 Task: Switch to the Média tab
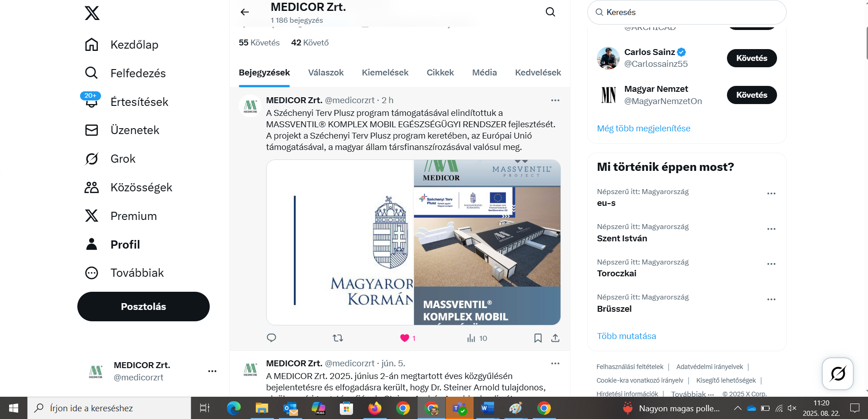[484, 73]
